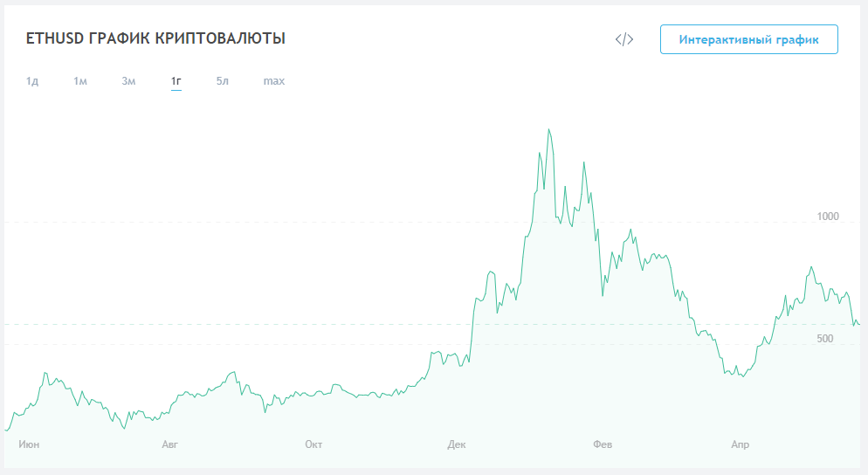
Task: Choose the 3м chart period
Action: tap(128, 81)
